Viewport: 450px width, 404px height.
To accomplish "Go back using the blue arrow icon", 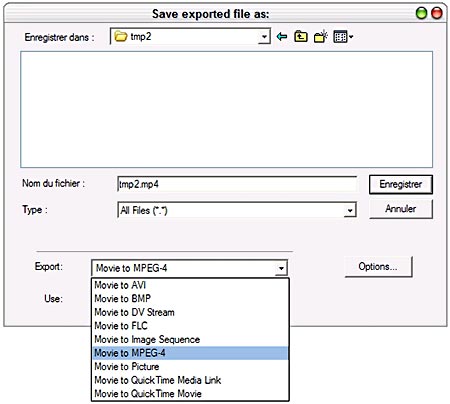I will point(282,36).
